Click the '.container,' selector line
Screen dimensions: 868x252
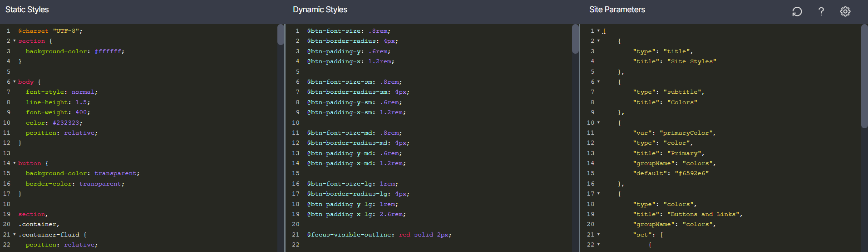click(39, 224)
